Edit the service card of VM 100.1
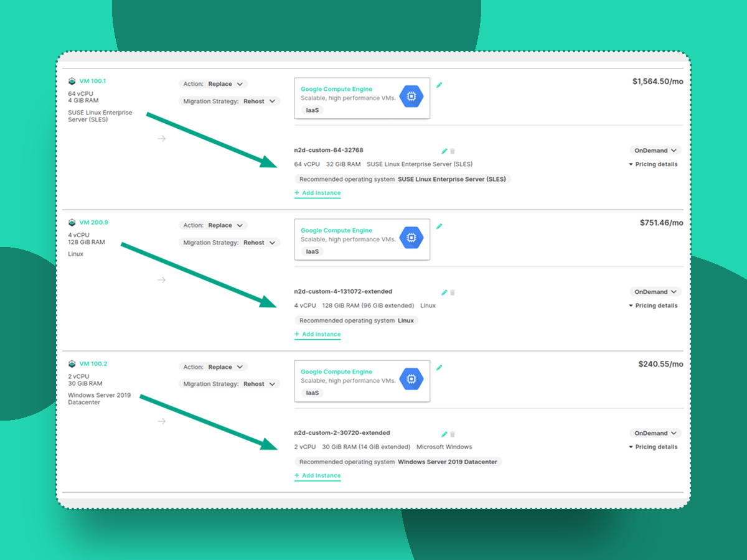The width and height of the screenshot is (747, 560). pos(439,85)
